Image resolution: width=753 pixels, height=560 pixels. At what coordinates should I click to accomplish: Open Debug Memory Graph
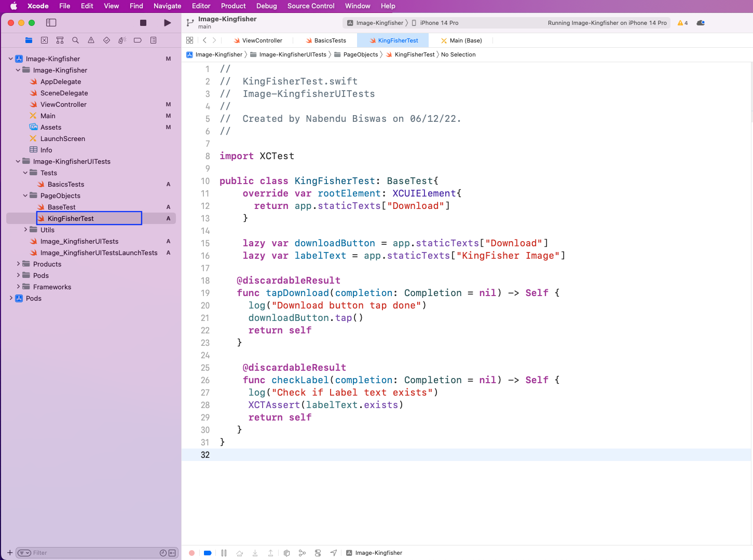click(302, 553)
